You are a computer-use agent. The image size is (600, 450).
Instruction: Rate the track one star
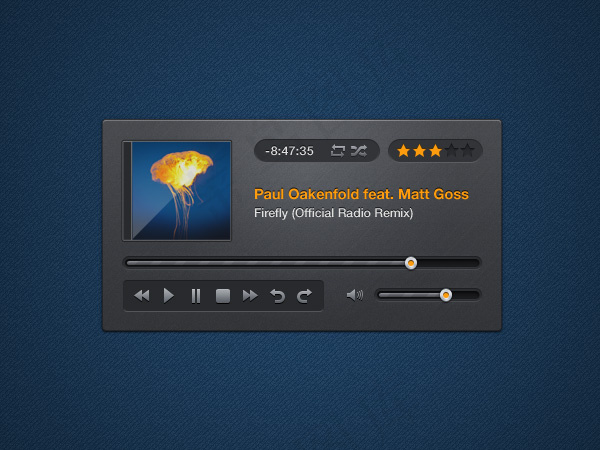403,151
